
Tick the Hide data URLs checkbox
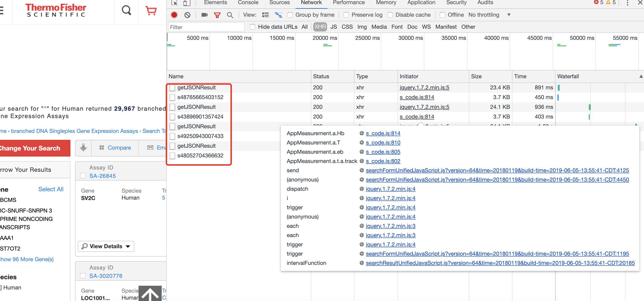253,27
